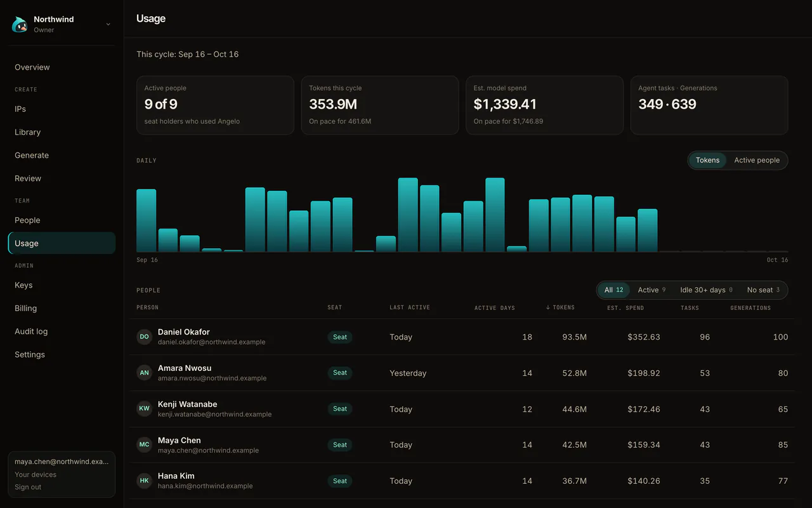Click Daniel Okafor's DO avatar

click(x=145, y=337)
